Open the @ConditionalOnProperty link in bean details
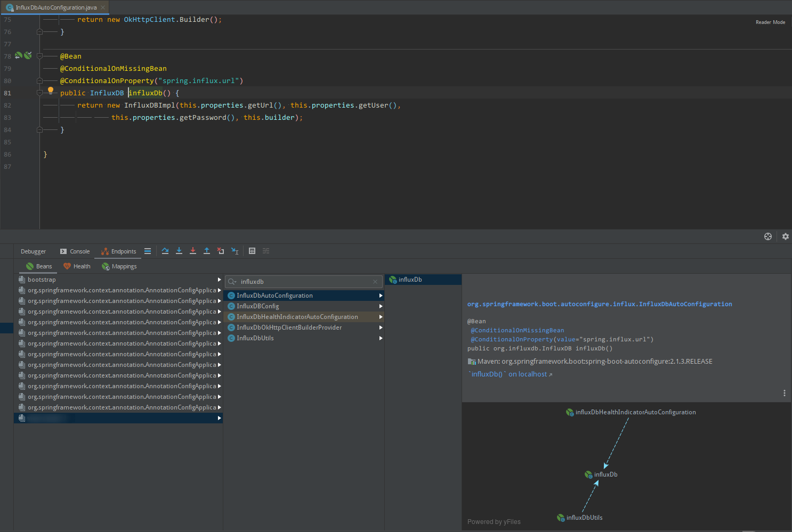792x532 pixels. pyautogui.click(x=512, y=339)
